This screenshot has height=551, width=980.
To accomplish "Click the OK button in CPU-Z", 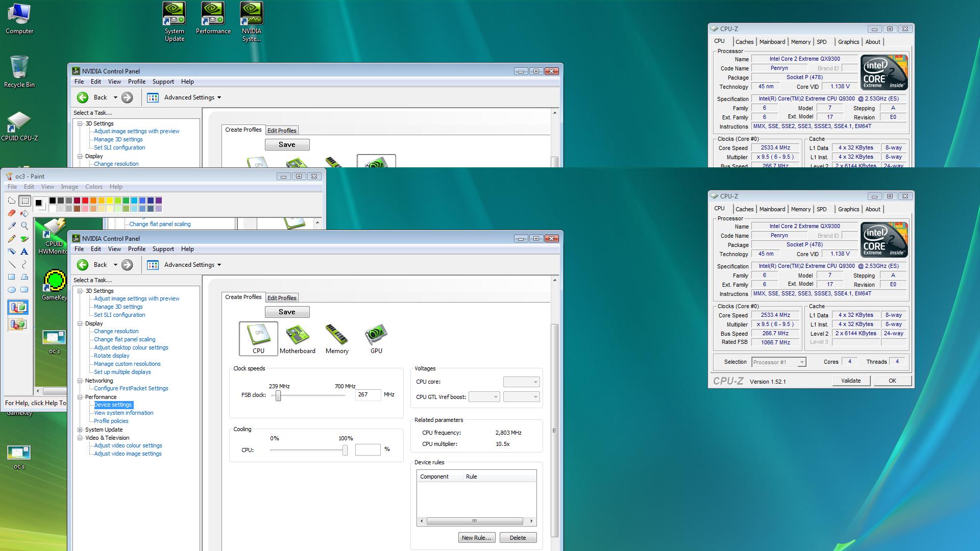I will [x=892, y=381].
